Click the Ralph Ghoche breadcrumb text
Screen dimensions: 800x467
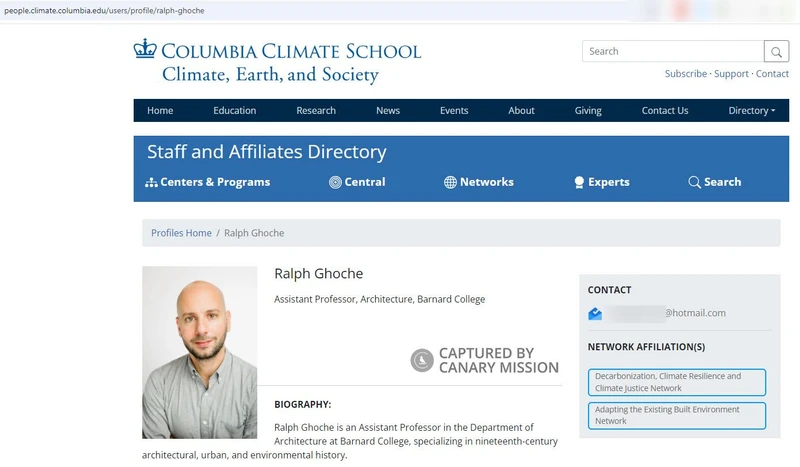(254, 233)
